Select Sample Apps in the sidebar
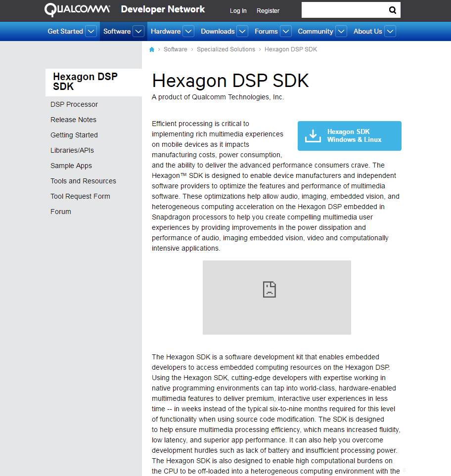This screenshot has height=476, width=451. click(71, 165)
